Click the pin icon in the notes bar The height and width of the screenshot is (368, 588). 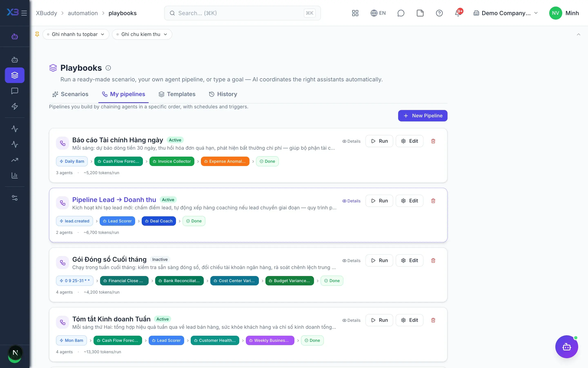point(37,34)
